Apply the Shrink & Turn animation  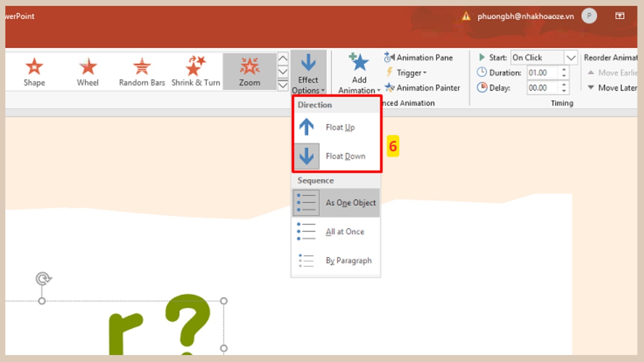(195, 70)
